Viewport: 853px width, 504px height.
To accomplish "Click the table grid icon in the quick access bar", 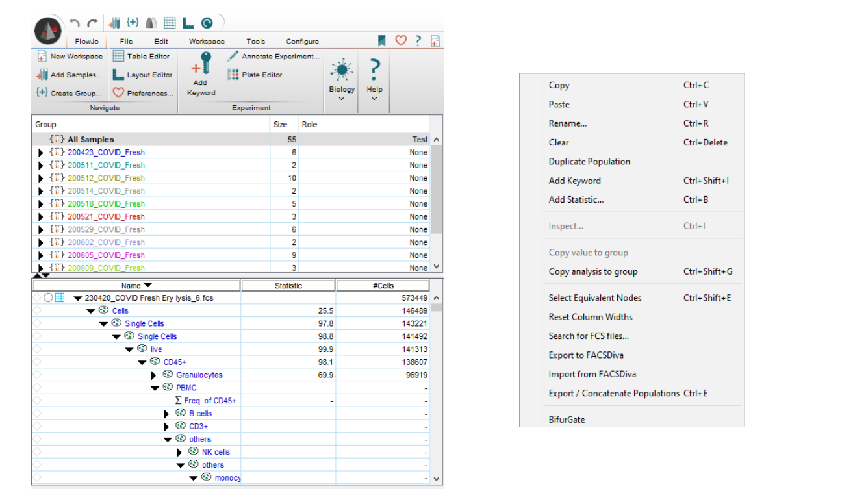I will [170, 23].
